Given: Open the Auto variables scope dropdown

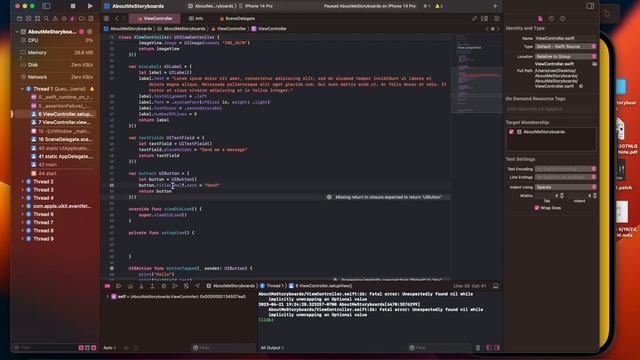Looking at the screenshot, I should click(109, 348).
